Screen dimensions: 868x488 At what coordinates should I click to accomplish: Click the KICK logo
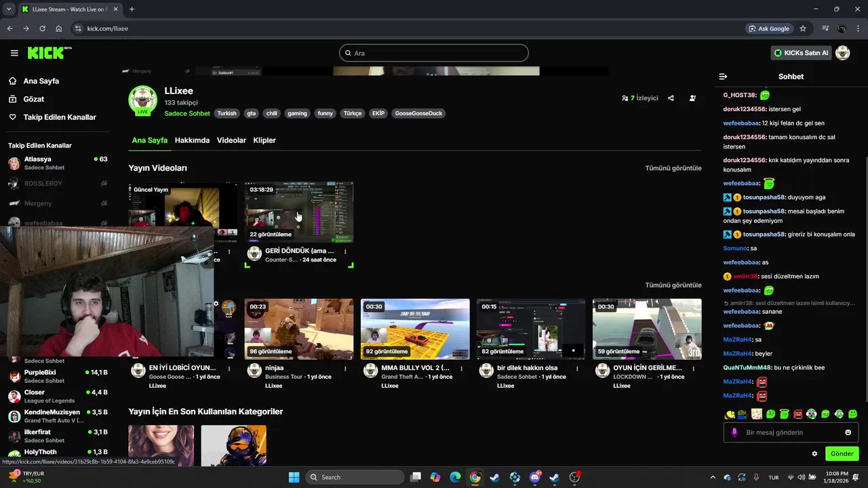(50, 53)
